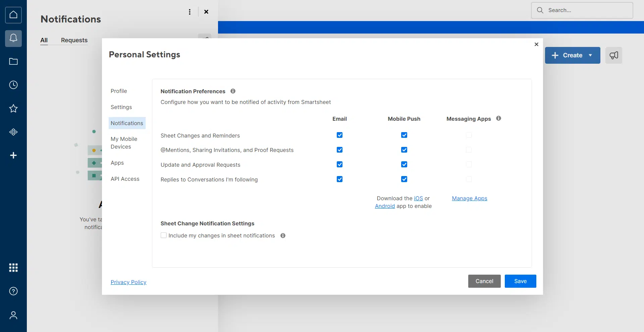This screenshot has height=332, width=644.
Task: Uncheck Mobile Push for @Mentions, Sharing Invitations
Action: 404,150
